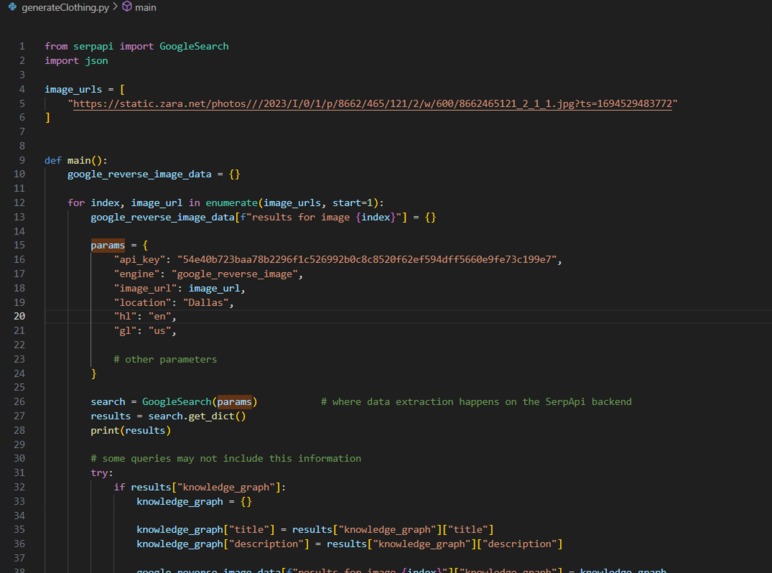Image resolution: width=772 pixels, height=573 pixels.
Task: Click the "Dallas" location value
Action: click(206, 302)
